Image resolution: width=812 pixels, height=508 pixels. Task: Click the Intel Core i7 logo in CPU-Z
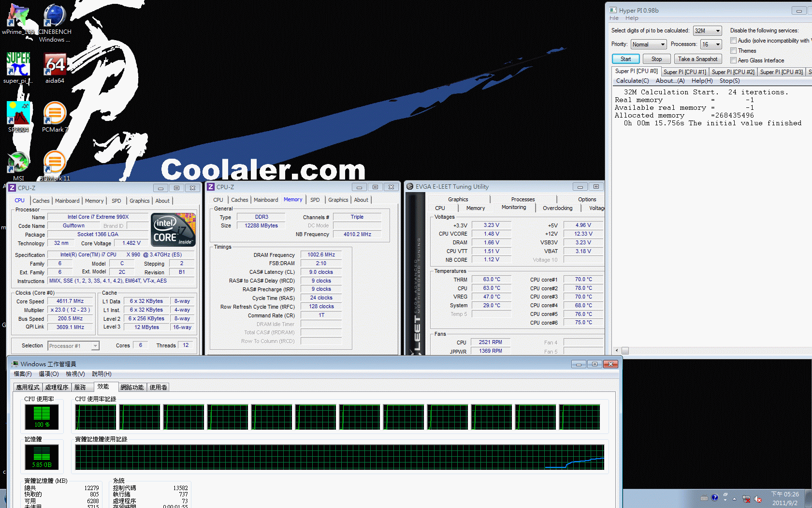(x=174, y=230)
